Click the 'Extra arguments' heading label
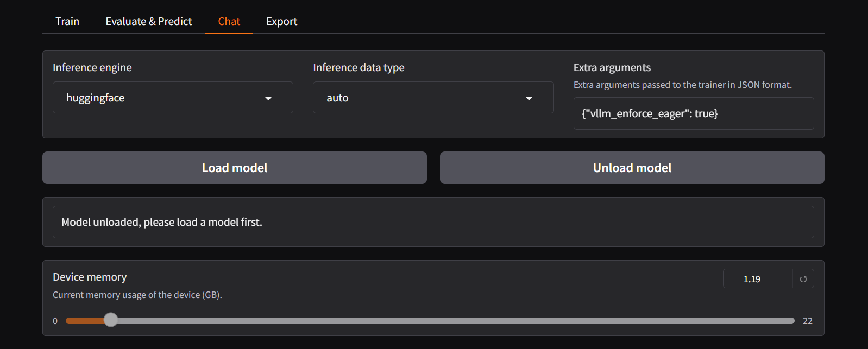868x349 pixels. coord(612,67)
